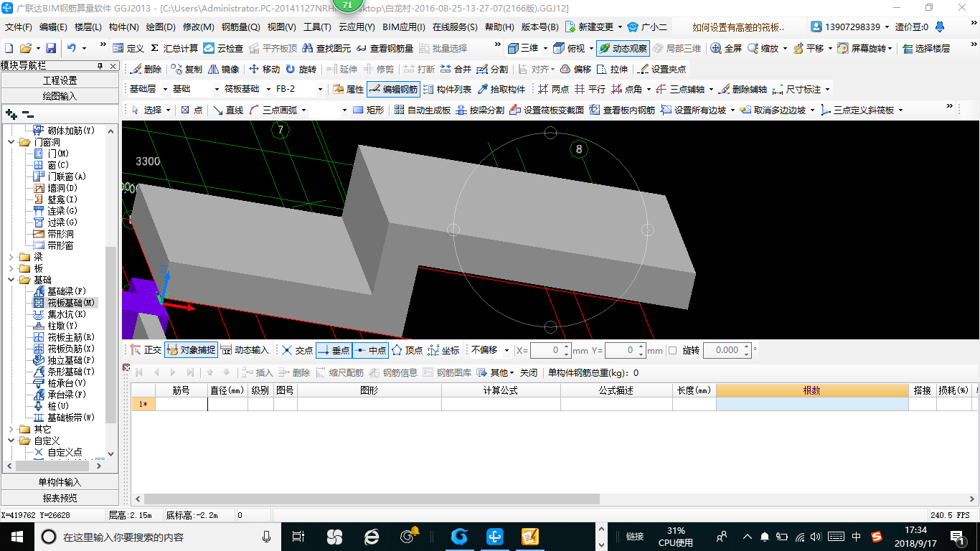Viewport: 980px width, 551px height.
Task: Open the FB-2 component dropdown
Action: (320, 90)
